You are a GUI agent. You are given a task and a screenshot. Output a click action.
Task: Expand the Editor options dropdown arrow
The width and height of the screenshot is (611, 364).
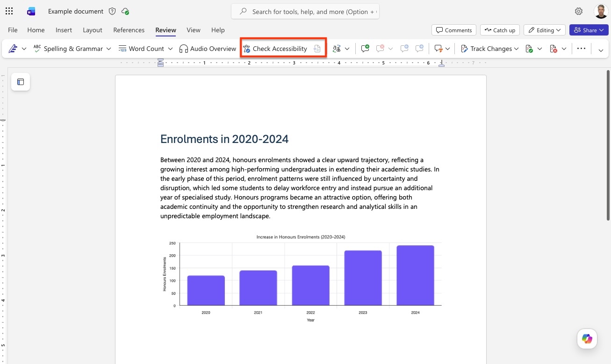tap(24, 49)
